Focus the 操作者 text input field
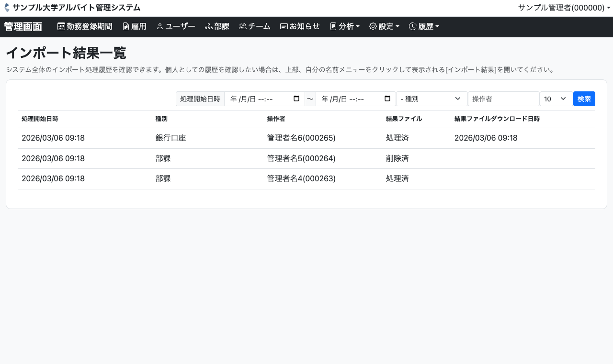 [503, 99]
